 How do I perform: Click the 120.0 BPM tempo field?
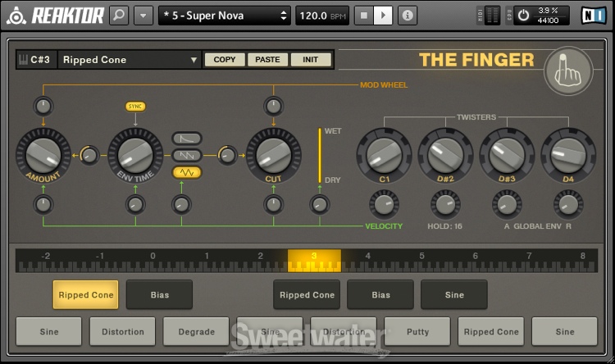pyautogui.click(x=322, y=16)
